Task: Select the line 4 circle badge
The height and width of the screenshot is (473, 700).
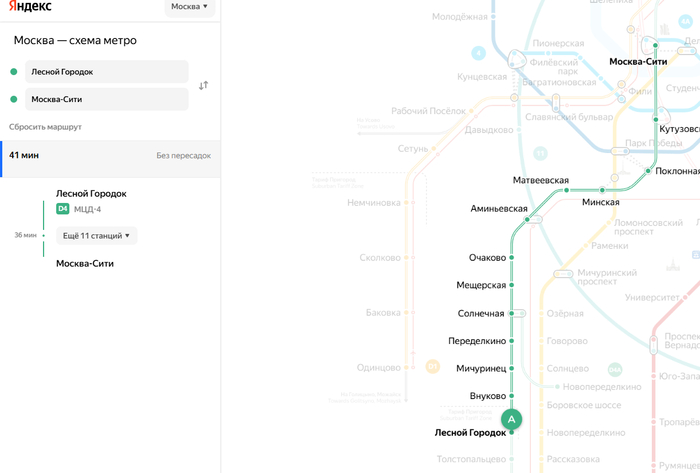Action: 479,54
